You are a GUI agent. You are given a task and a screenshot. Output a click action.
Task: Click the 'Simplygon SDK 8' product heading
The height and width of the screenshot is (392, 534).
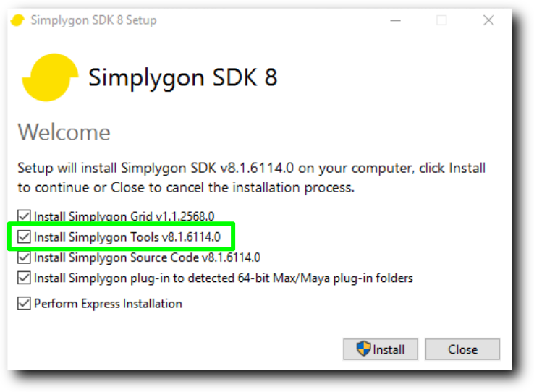click(x=183, y=78)
